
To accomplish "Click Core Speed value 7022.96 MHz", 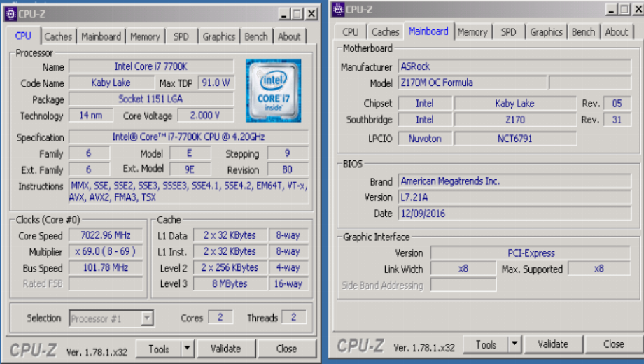I will tap(106, 235).
